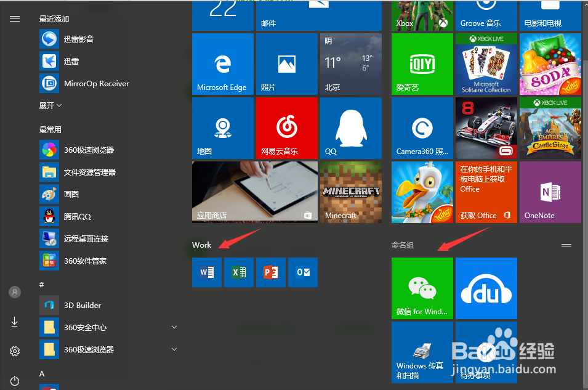Click the group handle next to 命名组

[566, 245]
